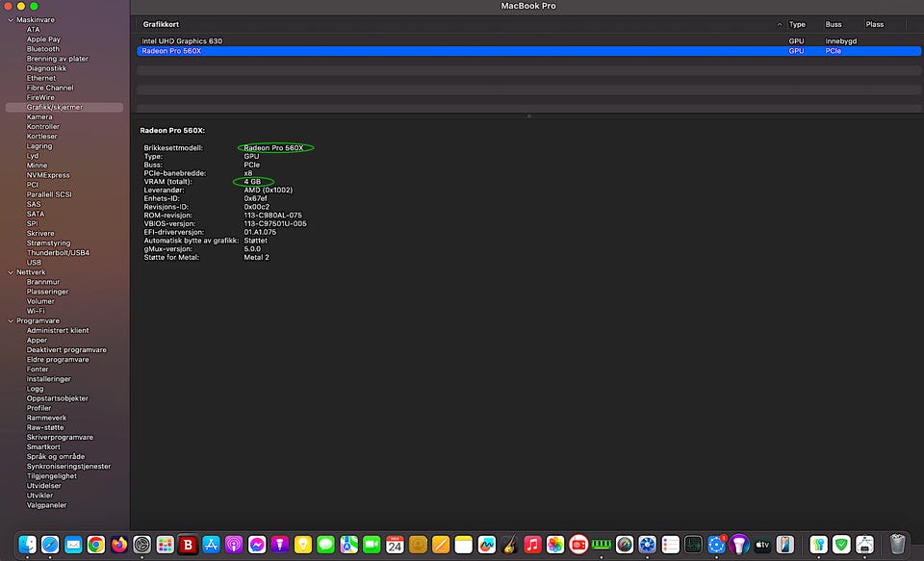Screen dimensions: 924x561
Task: Launch Safari from the dock
Action: (50, 544)
